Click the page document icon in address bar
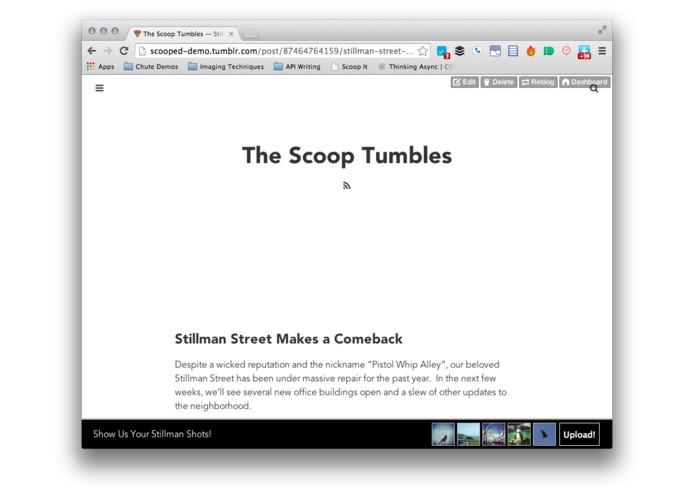 (x=142, y=51)
